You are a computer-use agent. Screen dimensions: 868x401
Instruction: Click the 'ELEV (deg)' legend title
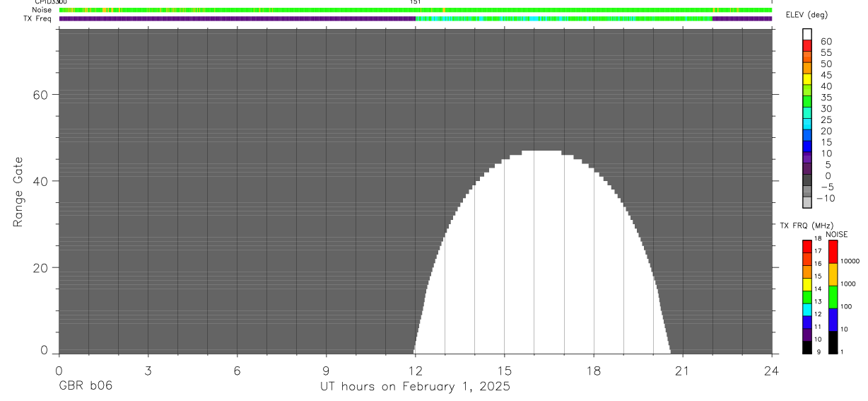click(x=807, y=15)
